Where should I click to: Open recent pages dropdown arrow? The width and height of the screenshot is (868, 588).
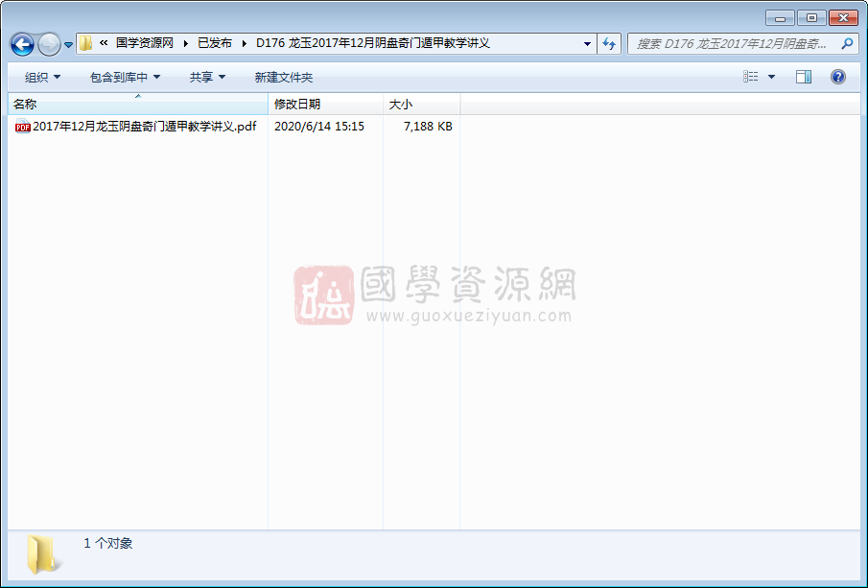pyautogui.click(x=68, y=45)
